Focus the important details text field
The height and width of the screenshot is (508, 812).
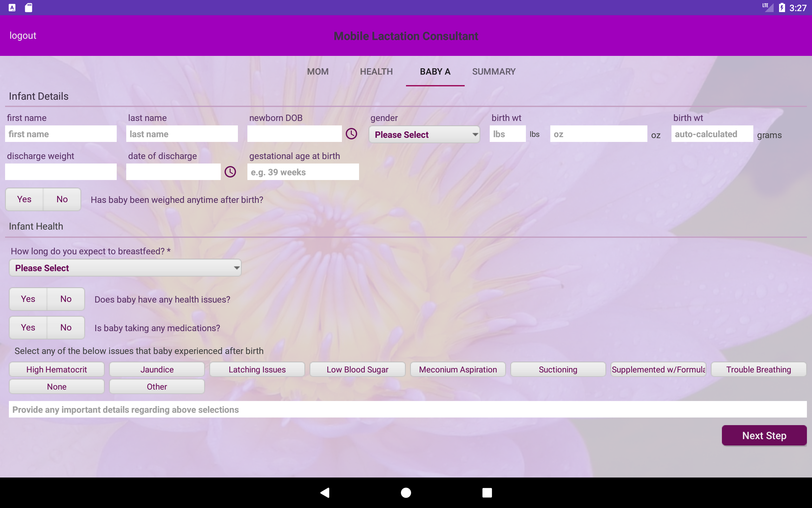pos(408,409)
